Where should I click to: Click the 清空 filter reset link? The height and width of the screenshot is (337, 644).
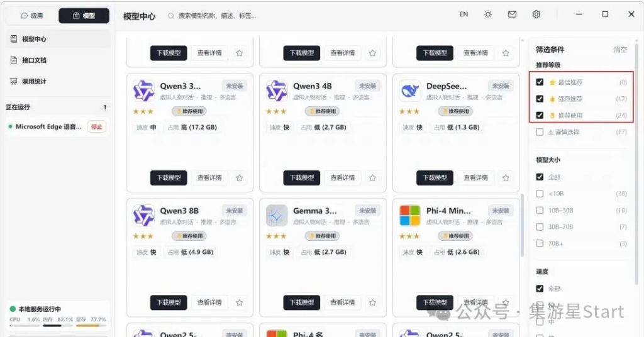(x=619, y=50)
